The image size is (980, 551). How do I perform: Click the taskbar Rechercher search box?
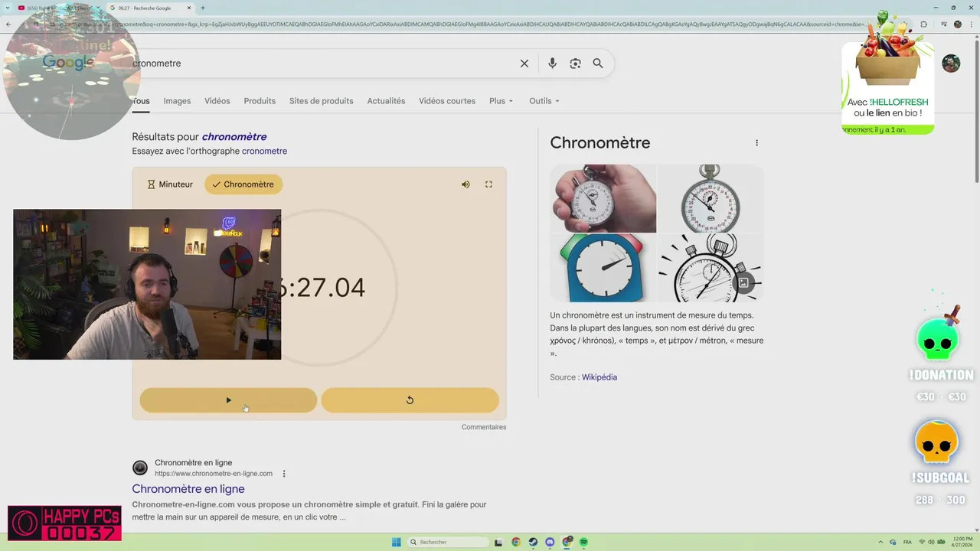[449, 542]
